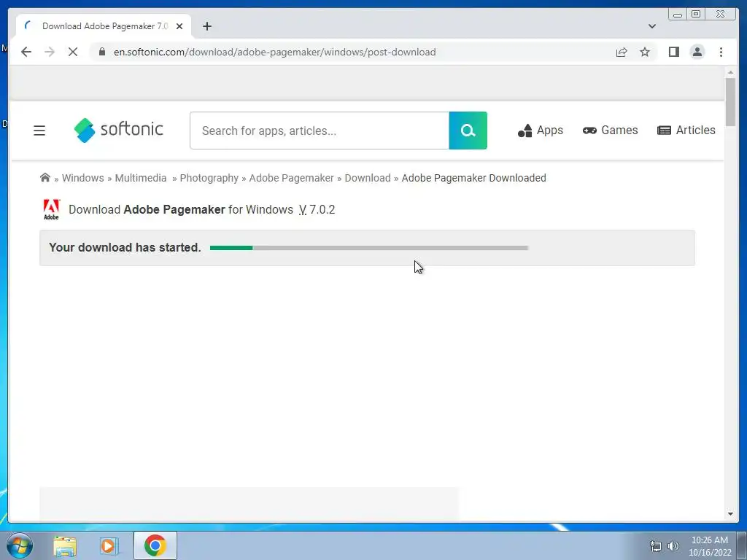Screen dimensions: 747x560
Task: Stop the page from loading
Action: 73,52
